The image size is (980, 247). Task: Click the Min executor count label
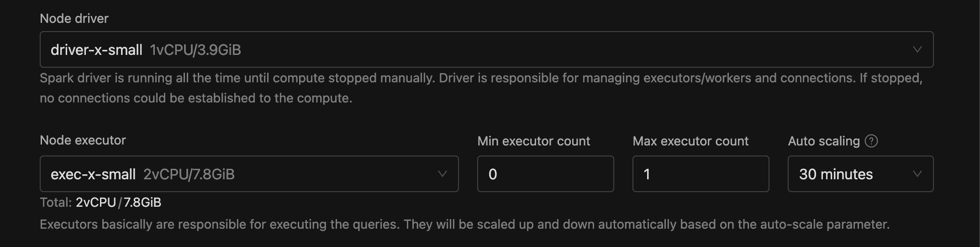point(533,141)
